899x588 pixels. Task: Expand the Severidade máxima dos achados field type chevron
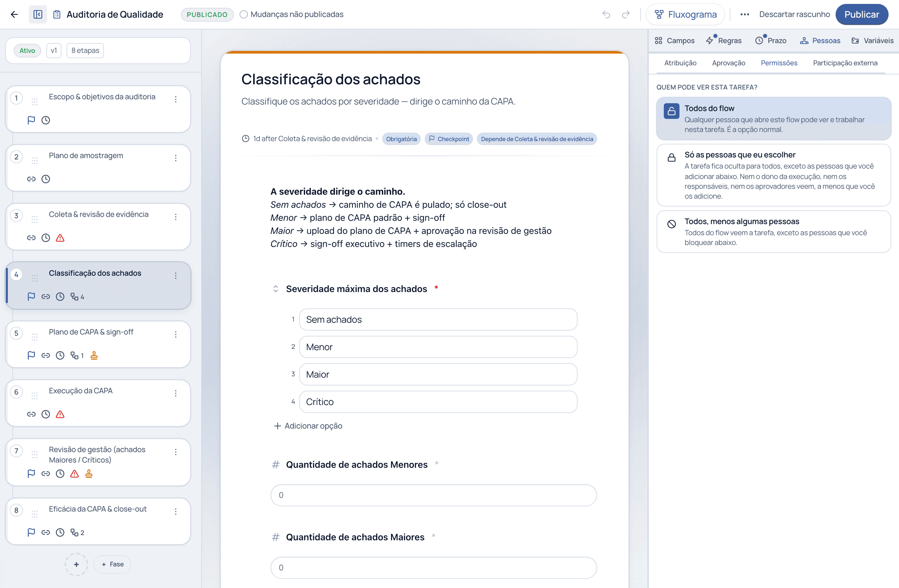[276, 289]
